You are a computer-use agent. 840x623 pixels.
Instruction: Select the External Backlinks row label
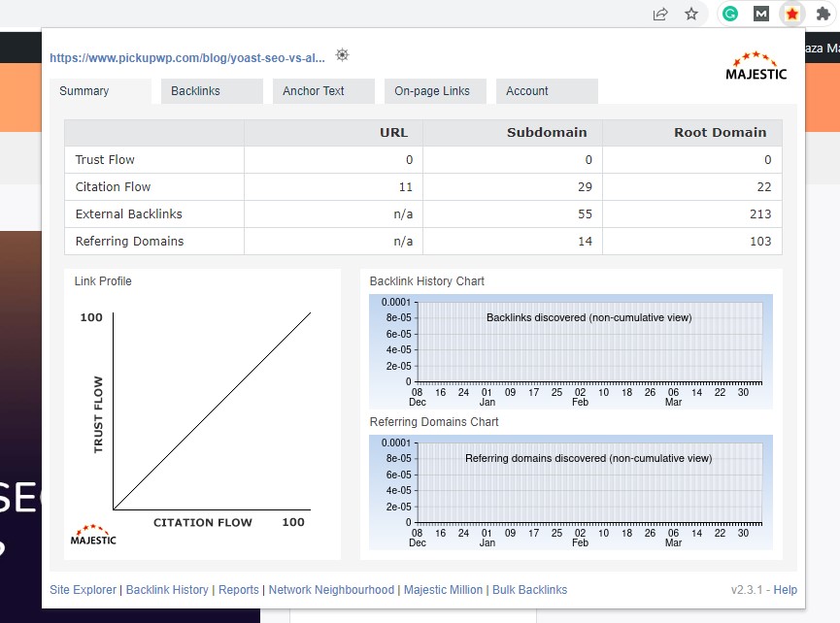tap(128, 214)
